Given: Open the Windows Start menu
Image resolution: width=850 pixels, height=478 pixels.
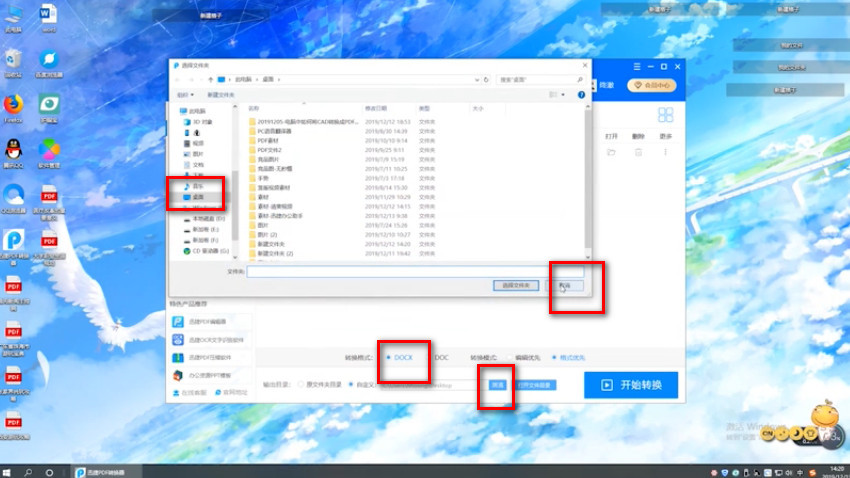Looking at the screenshot, I should [7, 473].
